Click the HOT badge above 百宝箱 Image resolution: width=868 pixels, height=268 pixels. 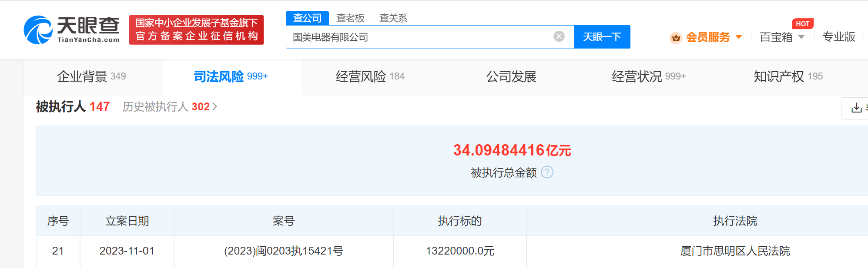tap(802, 24)
